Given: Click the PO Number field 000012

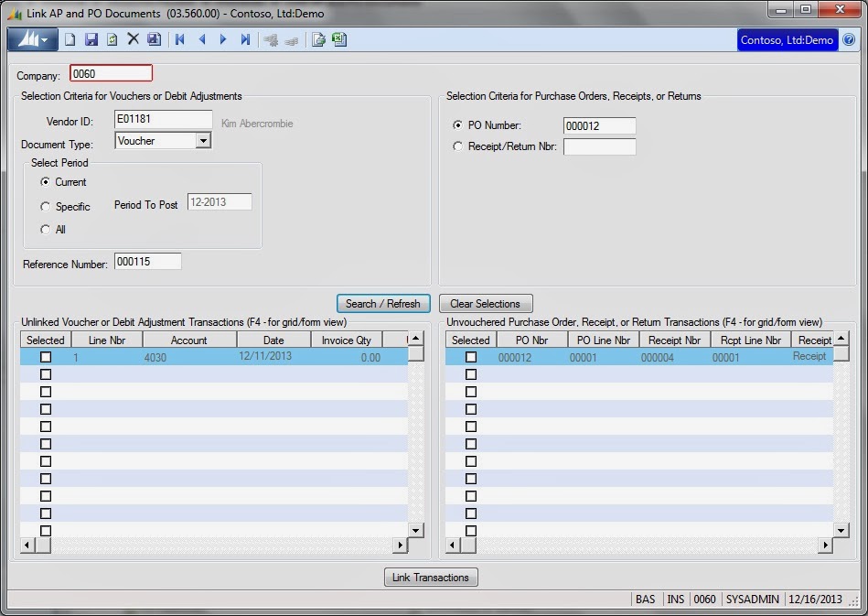Looking at the screenshot, I should (599, 125).
